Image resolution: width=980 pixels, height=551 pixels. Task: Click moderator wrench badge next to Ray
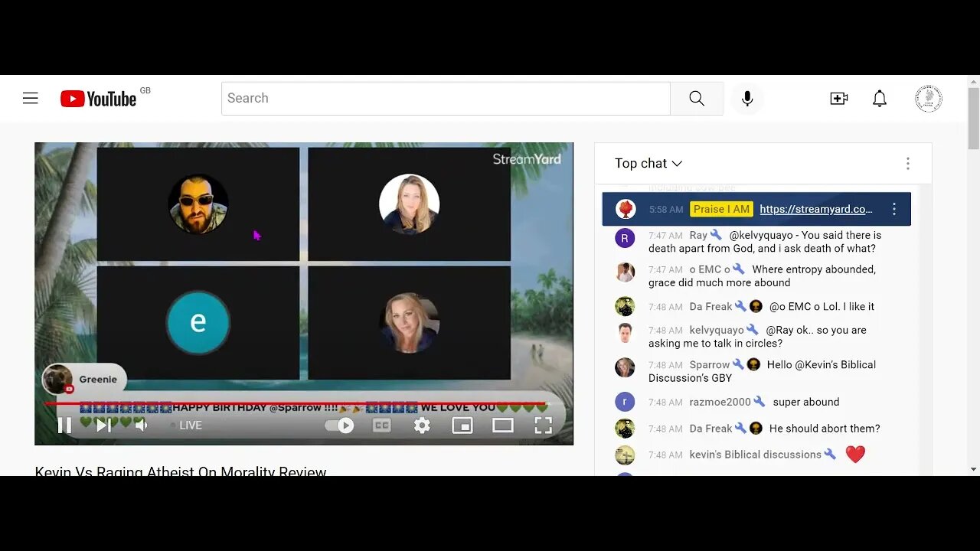click(716, 235)
